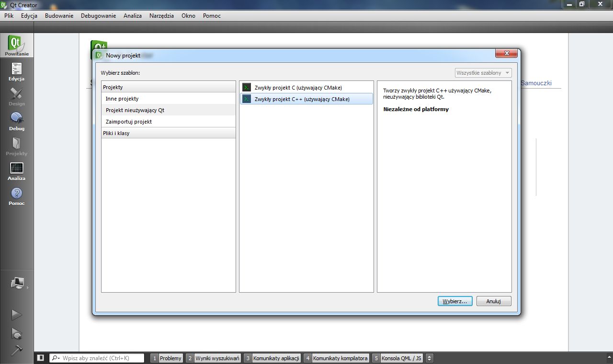Open the Wszystkie szablony dropdown
Viewport: 613px width, 364px height.
pyautogui.click(x=483, y=73)
